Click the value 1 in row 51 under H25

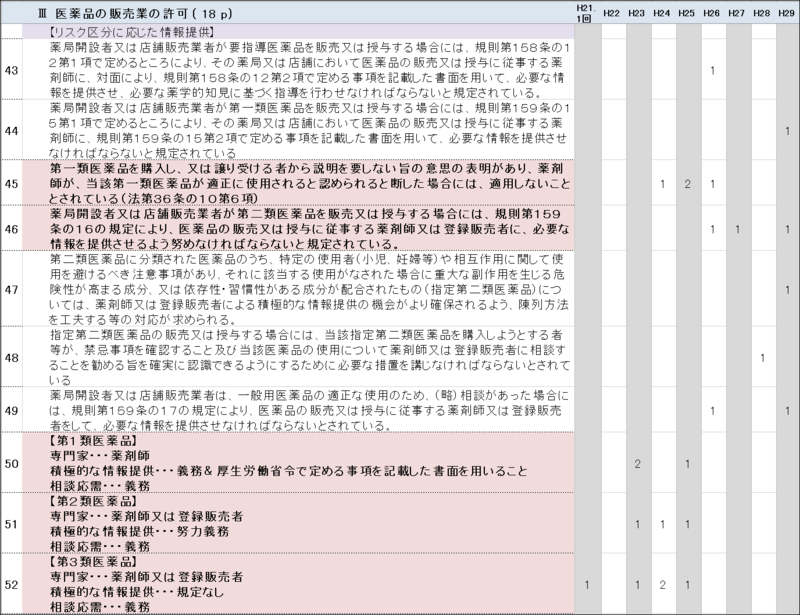687,524
